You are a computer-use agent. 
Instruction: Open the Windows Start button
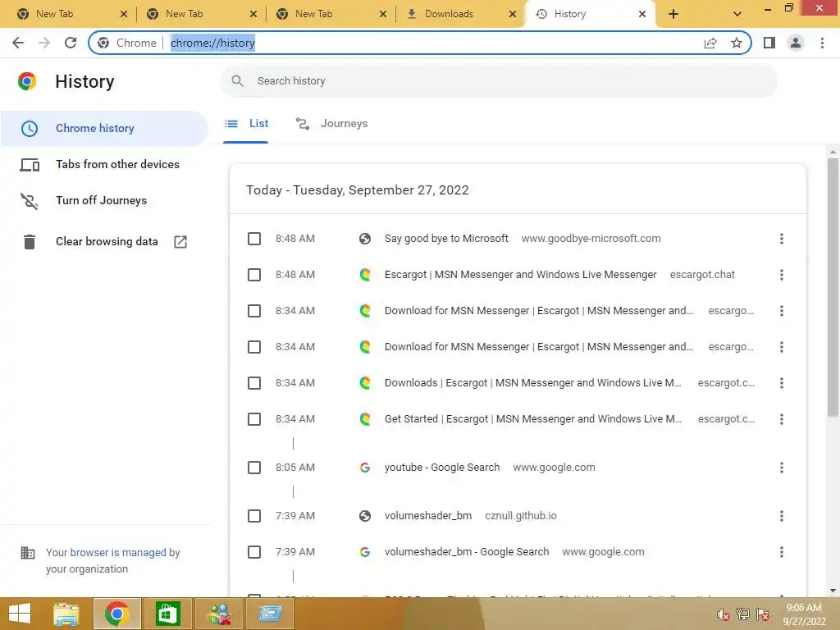tap(20, 614)
